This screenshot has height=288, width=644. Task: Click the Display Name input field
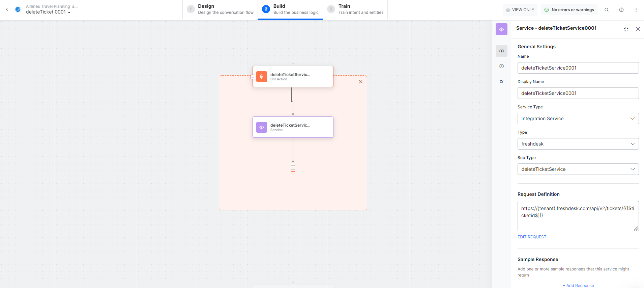pos(578,93)
